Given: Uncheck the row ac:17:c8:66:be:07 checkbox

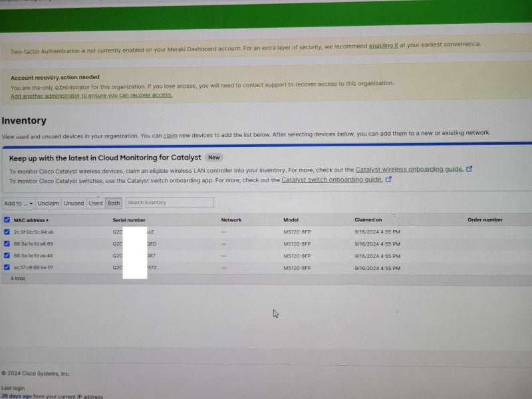Looking at the screenshot, I should coord(7,267).
